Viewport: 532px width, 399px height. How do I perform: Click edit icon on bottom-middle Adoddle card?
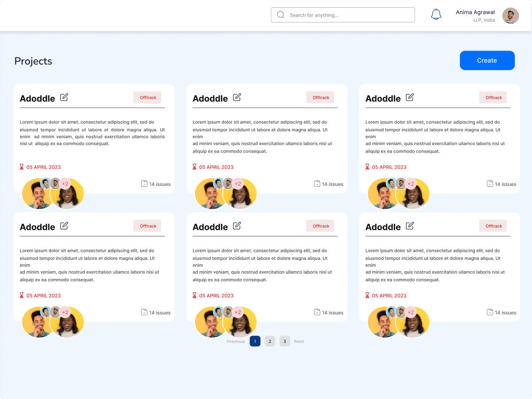point(237,226)
